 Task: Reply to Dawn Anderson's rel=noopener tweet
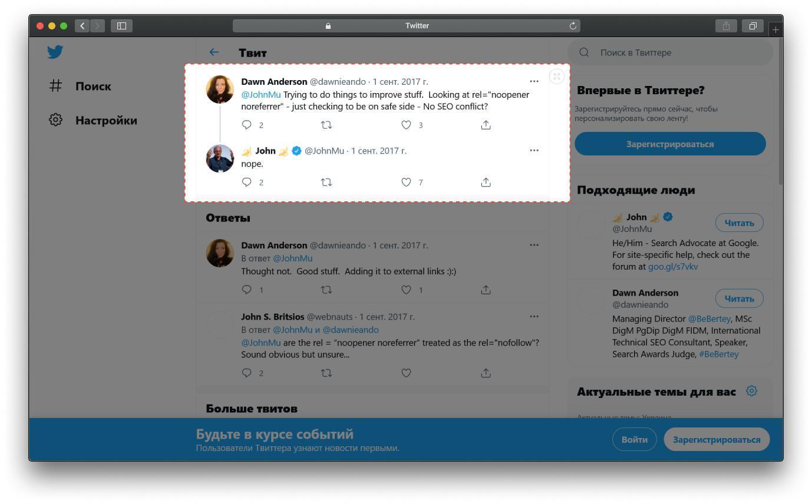coord(247,125)
